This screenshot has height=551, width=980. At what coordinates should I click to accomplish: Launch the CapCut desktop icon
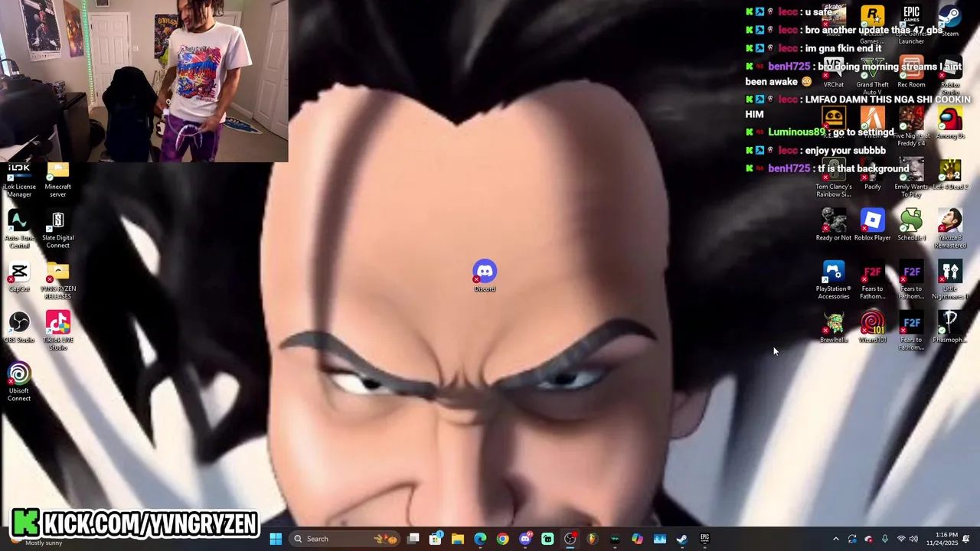click(19, 276)
